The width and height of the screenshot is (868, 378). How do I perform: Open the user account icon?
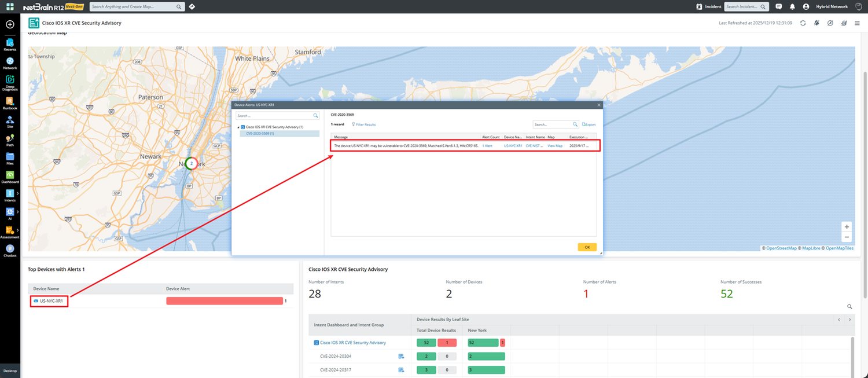806,7
